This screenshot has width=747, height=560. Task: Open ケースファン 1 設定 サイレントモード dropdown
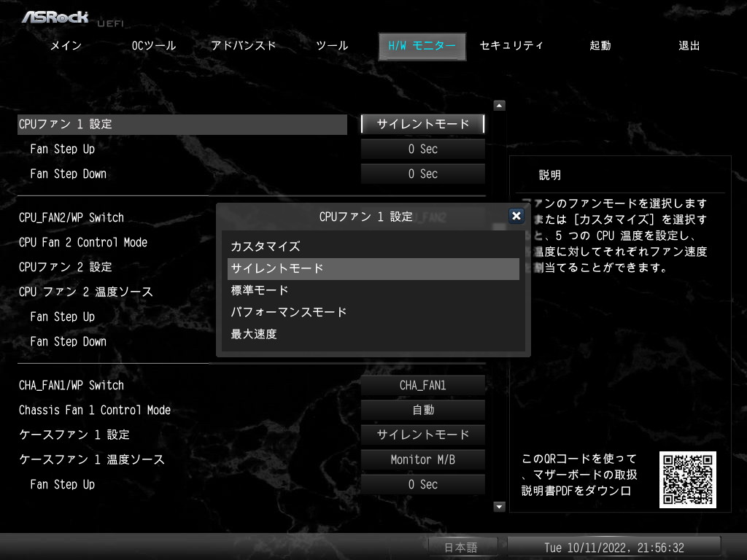423,435
